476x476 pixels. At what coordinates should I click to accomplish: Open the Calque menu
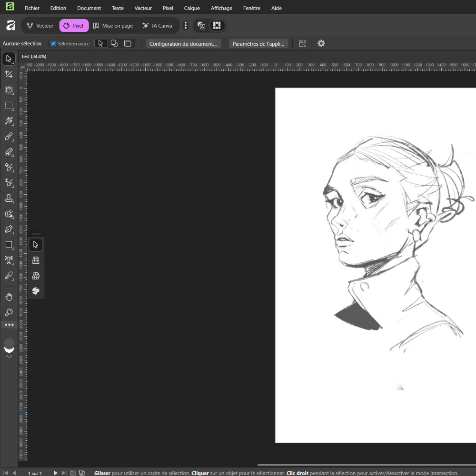click(192, 8)
